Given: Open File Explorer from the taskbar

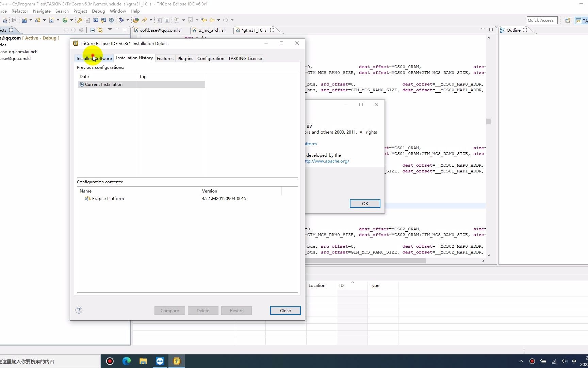Looking at the screenshot, I should click(x=143, y=361).
